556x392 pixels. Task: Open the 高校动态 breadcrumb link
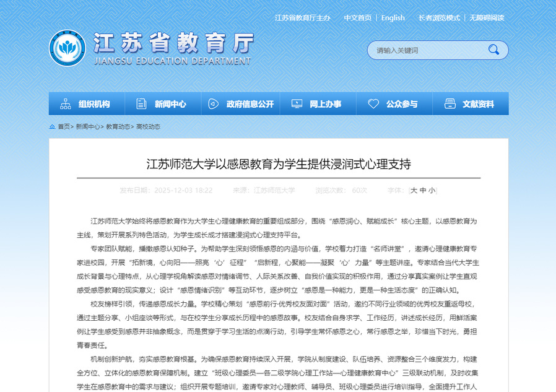148,126
